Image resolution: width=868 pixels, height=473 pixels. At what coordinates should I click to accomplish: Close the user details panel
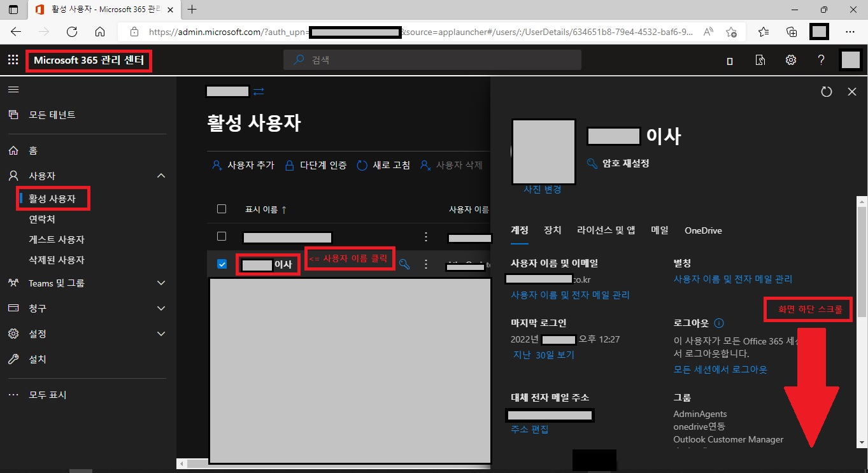852,92
